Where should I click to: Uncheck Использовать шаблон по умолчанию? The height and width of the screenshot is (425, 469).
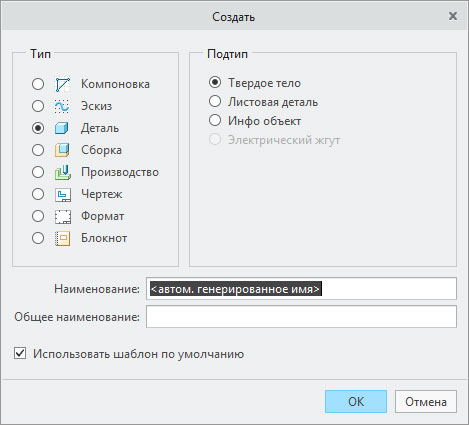[20, 354]
